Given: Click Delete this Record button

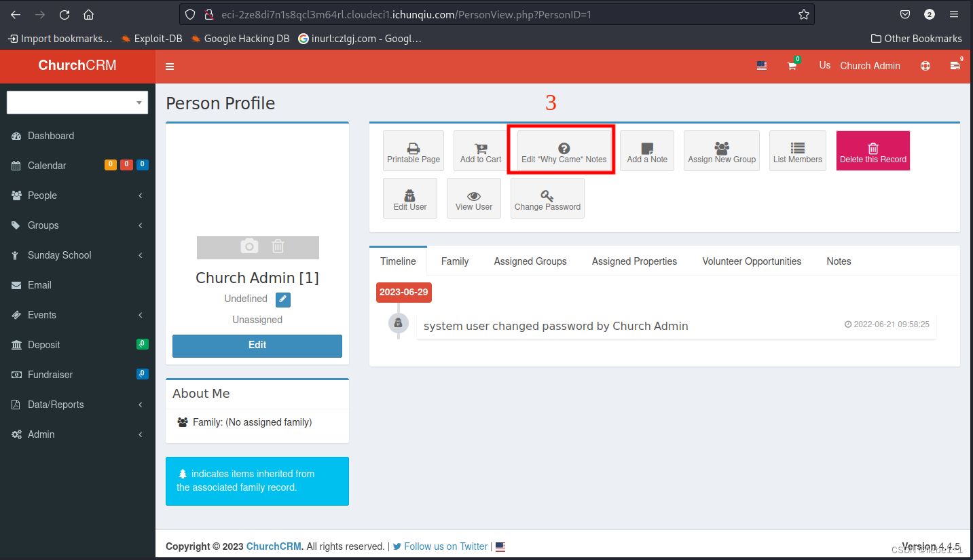Looking at the screenshot, I should click(873, 151).
